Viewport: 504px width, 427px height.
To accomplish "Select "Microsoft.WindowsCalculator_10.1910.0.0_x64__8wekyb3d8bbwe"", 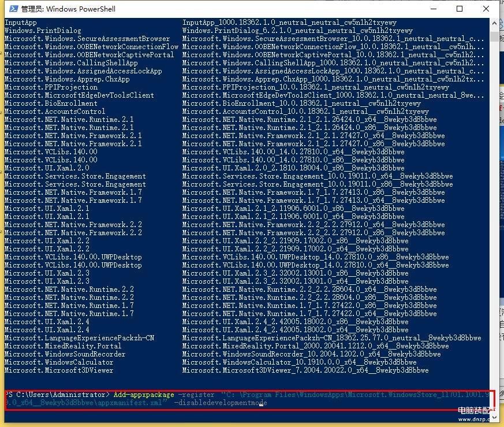I will (x=300, y=362).
